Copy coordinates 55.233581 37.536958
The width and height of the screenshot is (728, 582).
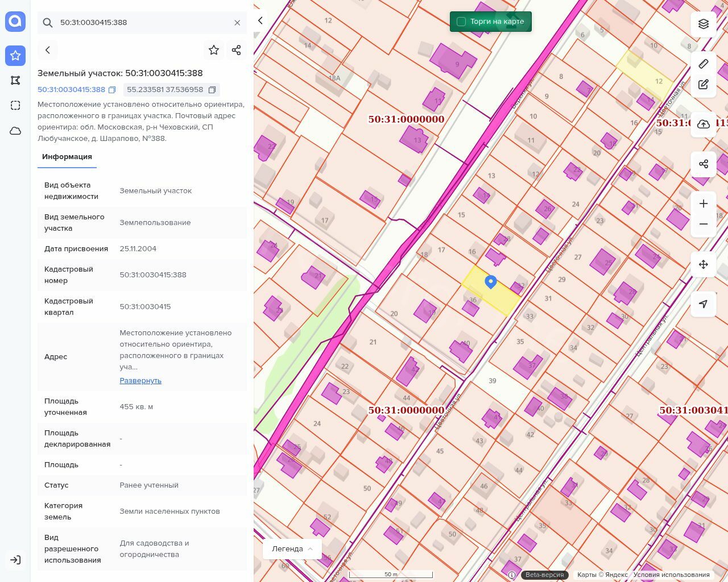tap(212, 90)
